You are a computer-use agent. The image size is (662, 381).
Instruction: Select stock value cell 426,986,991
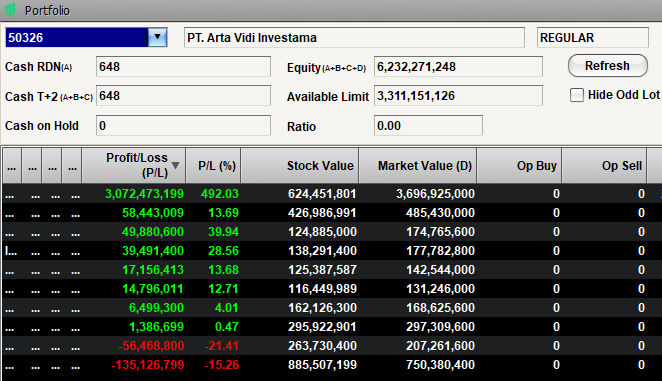(x=322, y=213)
